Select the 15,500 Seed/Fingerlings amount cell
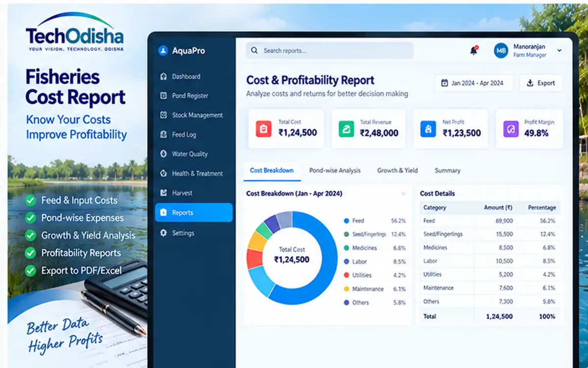Screen dimensions: 588x368 504,234
